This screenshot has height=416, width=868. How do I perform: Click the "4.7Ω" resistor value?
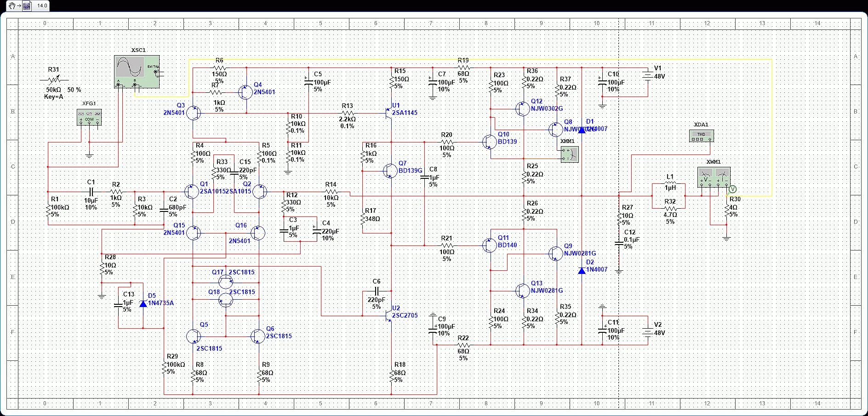[670, 214]
